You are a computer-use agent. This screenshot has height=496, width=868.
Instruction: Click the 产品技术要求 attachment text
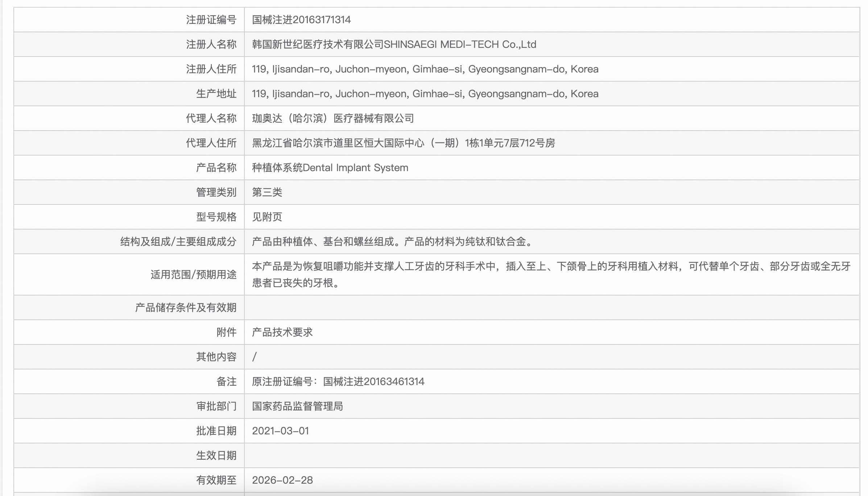click(282, 332)
